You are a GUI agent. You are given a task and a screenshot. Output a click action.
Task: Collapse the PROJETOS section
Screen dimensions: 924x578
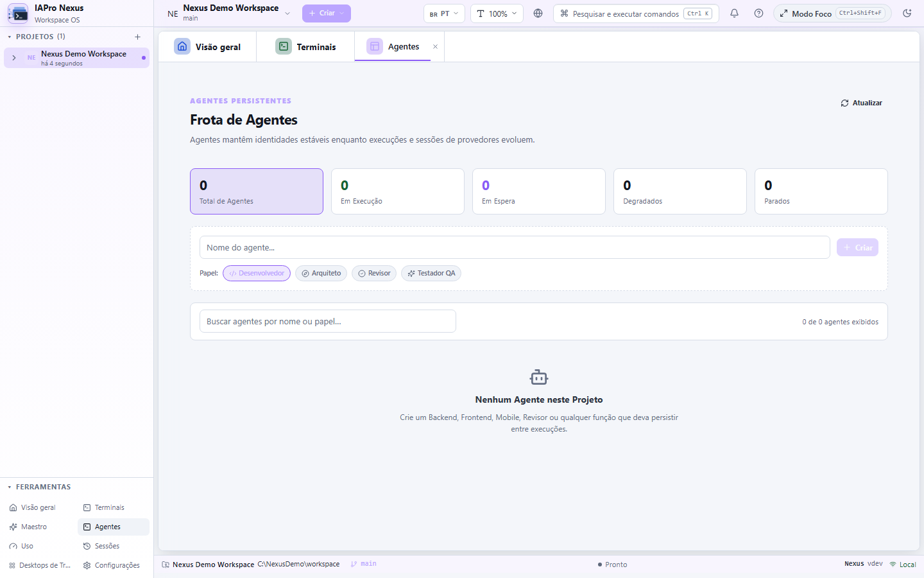pyautogui.click(x=10, y=37)
